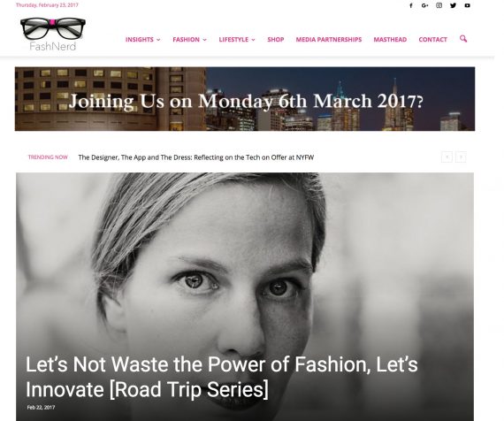The width and height of the screenshot is (504, 421).
Task: Open the Google Plus social icon
Action: [x=425, y=5]
